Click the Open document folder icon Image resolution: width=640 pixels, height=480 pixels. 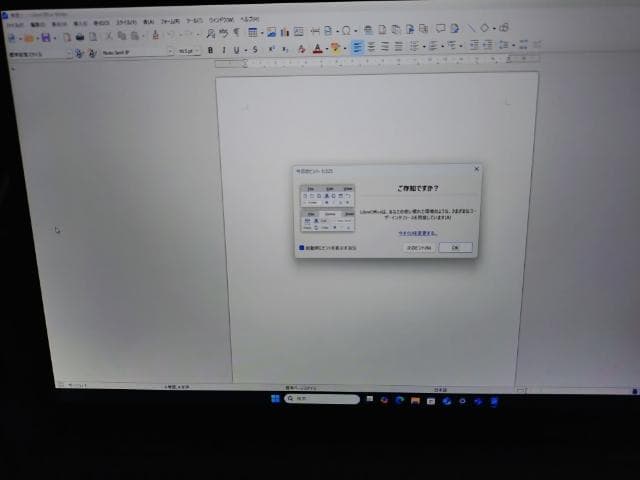point(28,38)
